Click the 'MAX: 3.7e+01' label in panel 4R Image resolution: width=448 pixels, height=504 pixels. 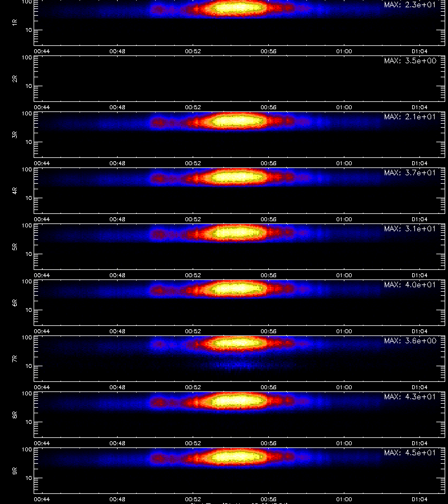point(410,172)
